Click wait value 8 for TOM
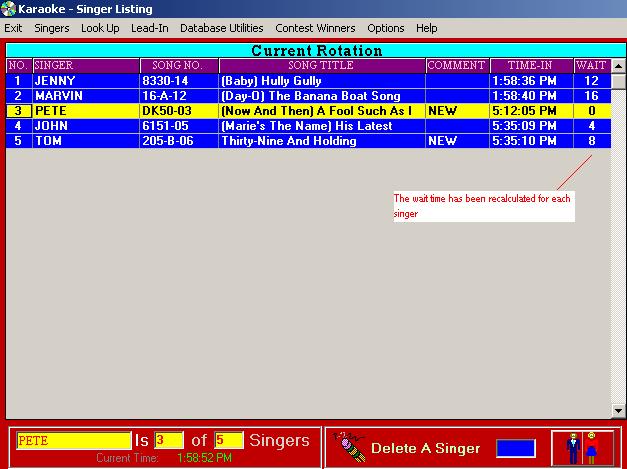 point(591,141)
